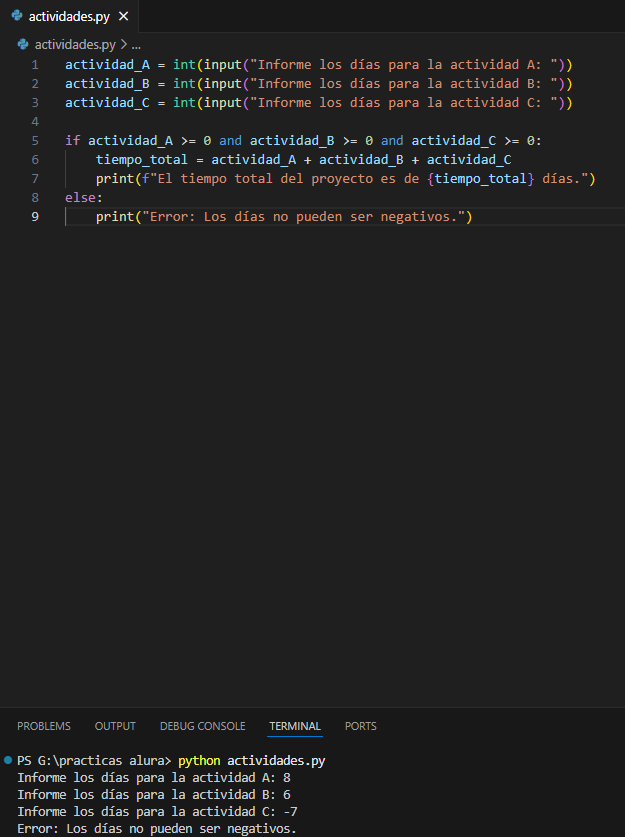Click the blue command status dot in terminal
This screenshot has height=837, width=625.
7,760
